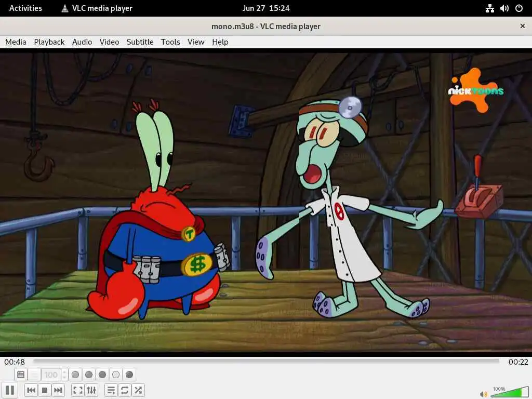Screen dimensions: 532x399
Task: Decrease teletext page with down arrow
Action: [x=64, y=377]
